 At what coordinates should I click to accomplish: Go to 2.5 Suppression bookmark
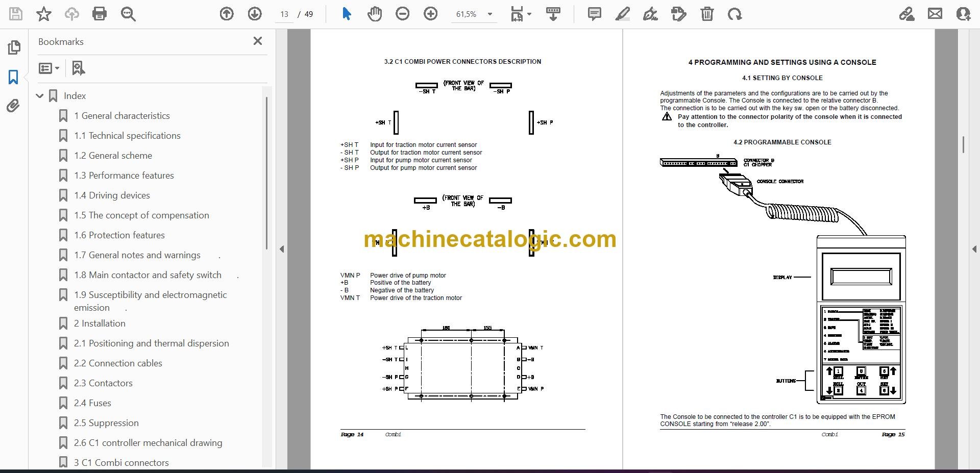(x=106, y=423)
